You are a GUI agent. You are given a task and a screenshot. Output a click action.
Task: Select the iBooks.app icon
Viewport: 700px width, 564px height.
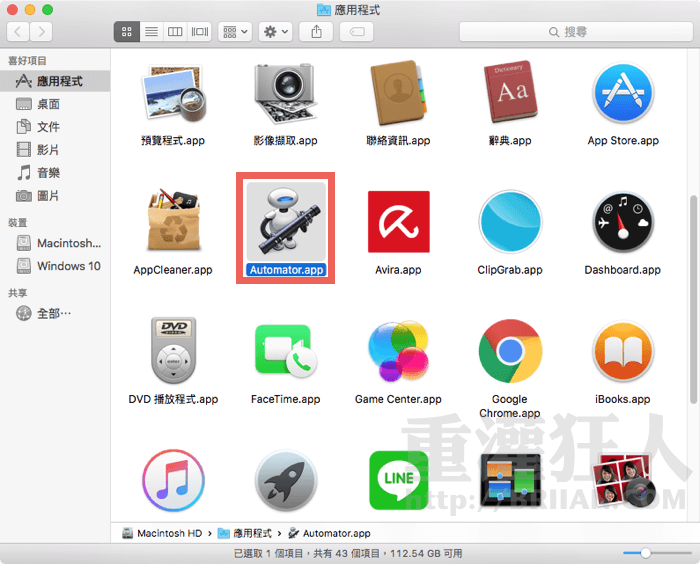(x=622, y=351)
